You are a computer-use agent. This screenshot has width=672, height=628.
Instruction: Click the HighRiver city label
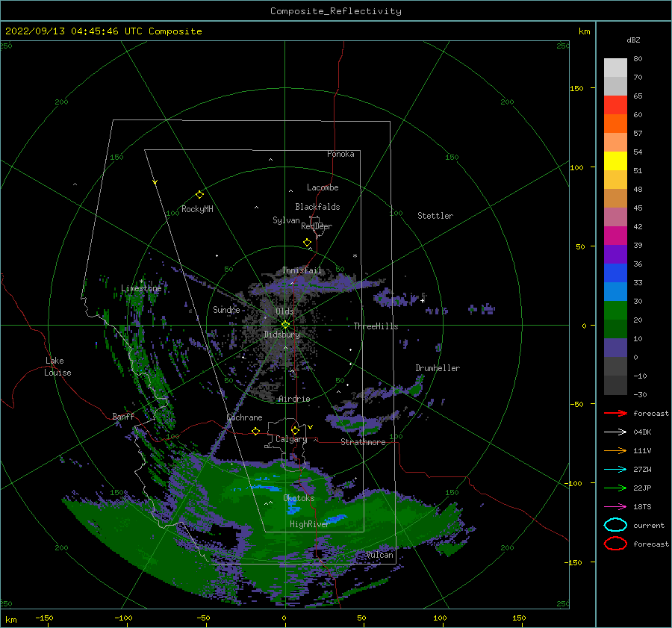309,524
